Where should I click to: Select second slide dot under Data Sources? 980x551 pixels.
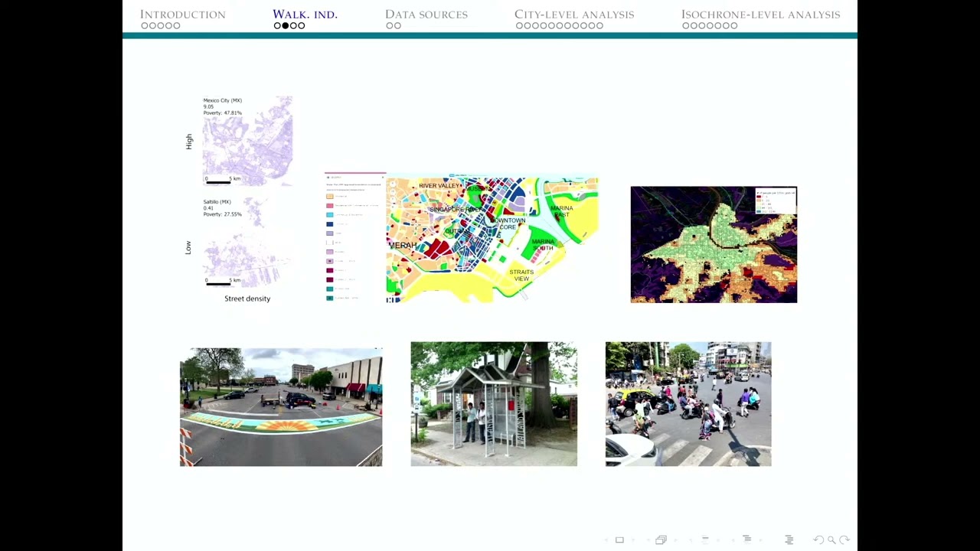pyautogui.click(x=397, y=26)
